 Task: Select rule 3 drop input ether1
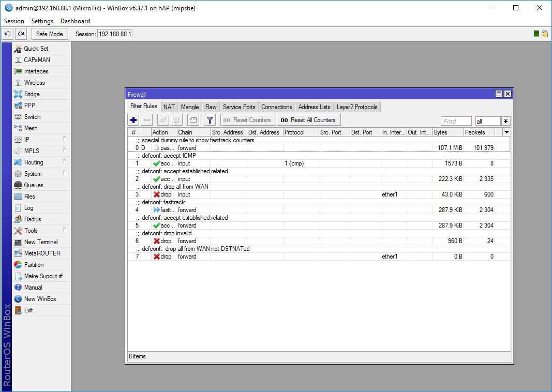tap(319, 194)
